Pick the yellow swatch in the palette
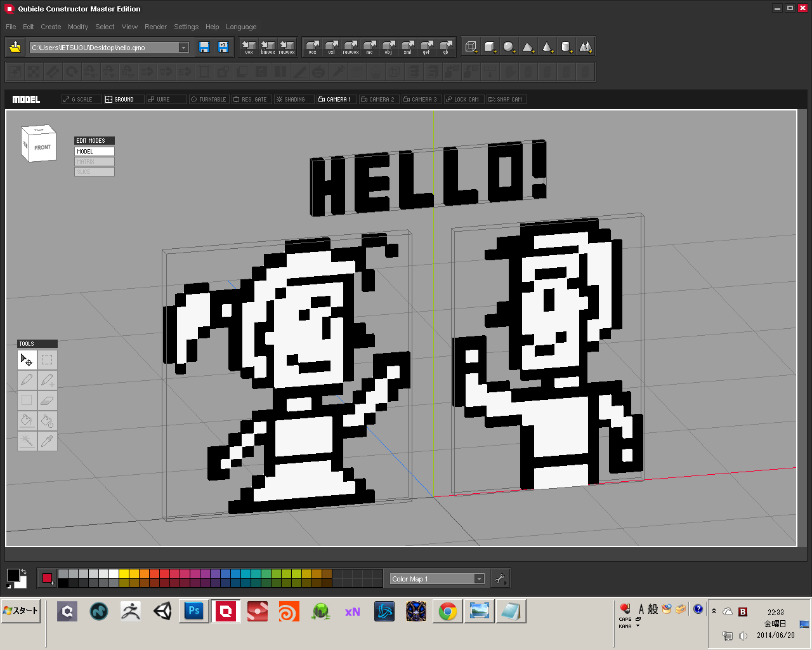The width and height of the screenshot is (812, 650). pyautogui.click(x=124, y=574)
